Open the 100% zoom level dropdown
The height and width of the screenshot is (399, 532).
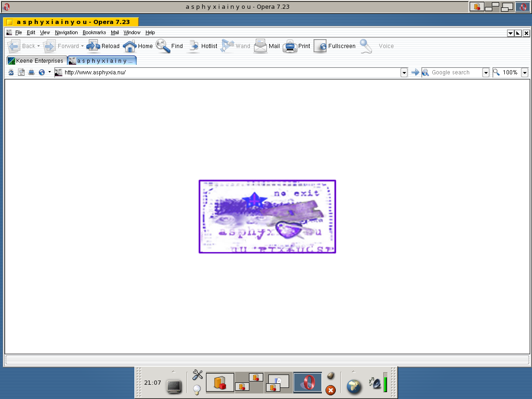tap(525, 73)
